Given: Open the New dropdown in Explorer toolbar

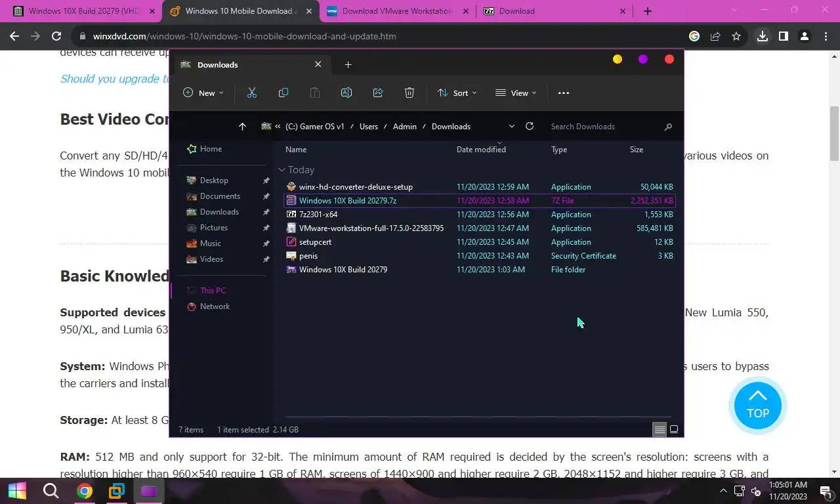Looking at the screenshot, I should (x=203, y=93).
